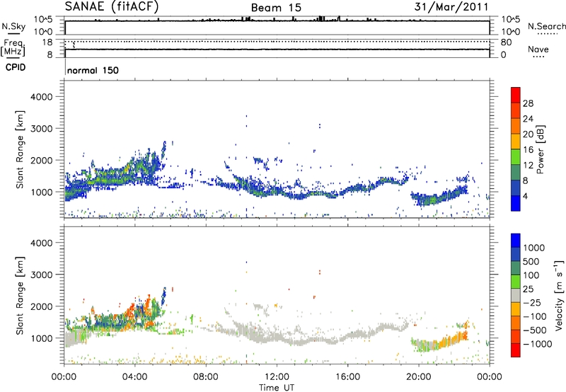The height and width of the screenshot is (392, 566).
Task: Click the "12" power color bar label
Action: tap(528, 166)
